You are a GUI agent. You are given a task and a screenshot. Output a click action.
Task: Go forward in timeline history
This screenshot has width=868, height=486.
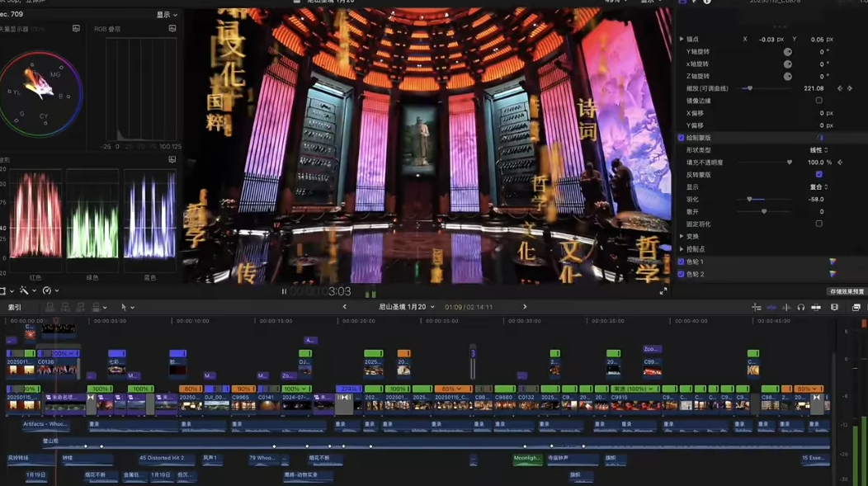[x=525, y=307]
